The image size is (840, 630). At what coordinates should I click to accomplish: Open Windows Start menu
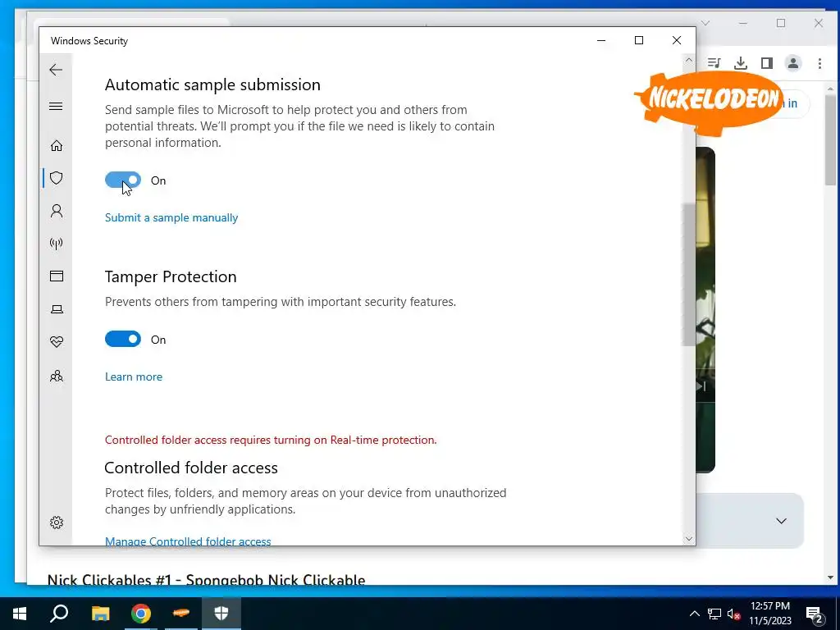[20, 614]
